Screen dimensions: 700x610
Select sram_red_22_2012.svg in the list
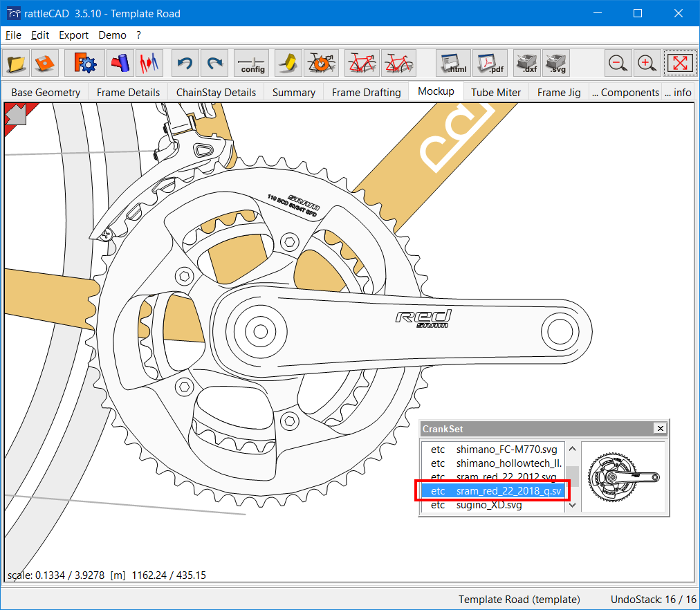[493, 477]
